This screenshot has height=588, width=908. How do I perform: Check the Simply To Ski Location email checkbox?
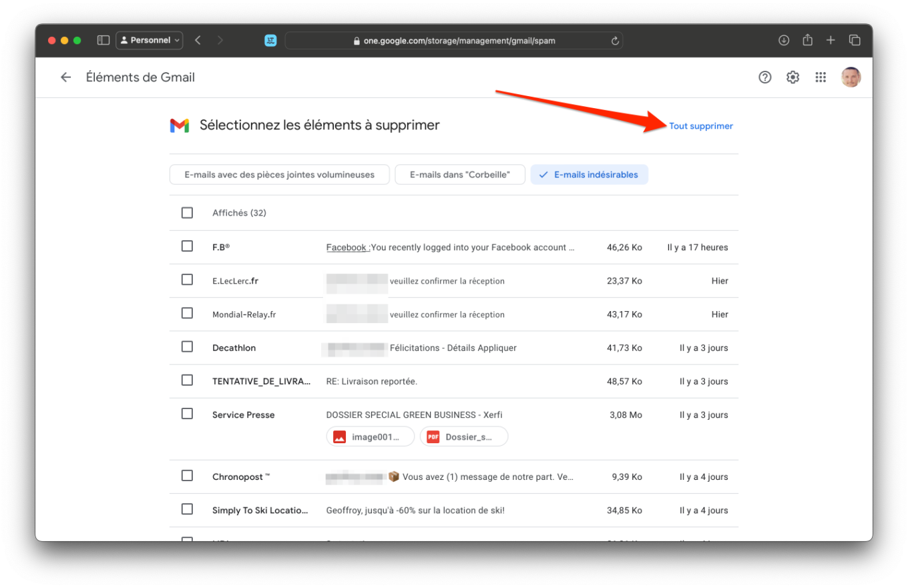click(187, 509)
